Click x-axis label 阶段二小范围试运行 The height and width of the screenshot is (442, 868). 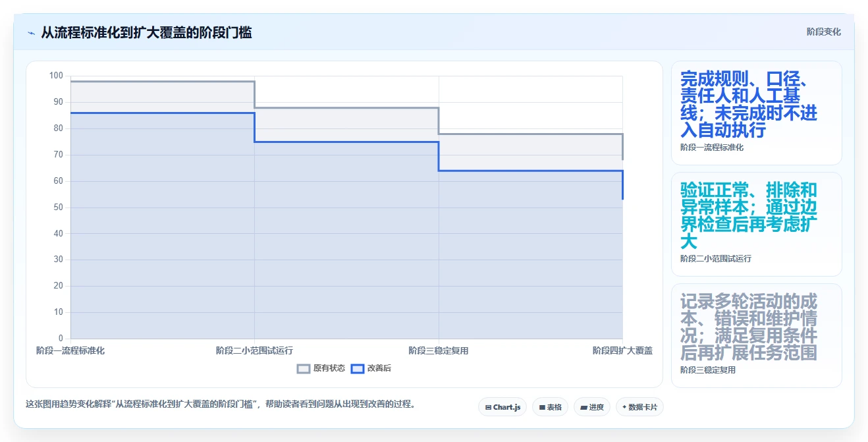[x=254, y=350]
